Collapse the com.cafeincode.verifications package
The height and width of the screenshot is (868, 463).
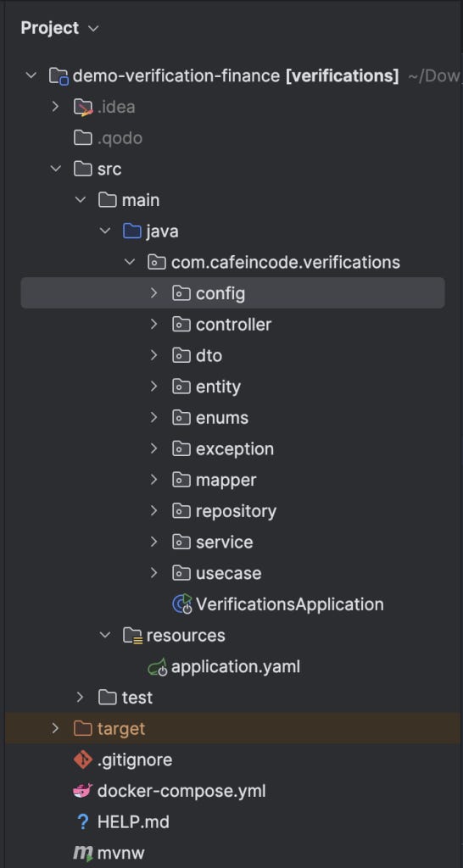(130, 261)
